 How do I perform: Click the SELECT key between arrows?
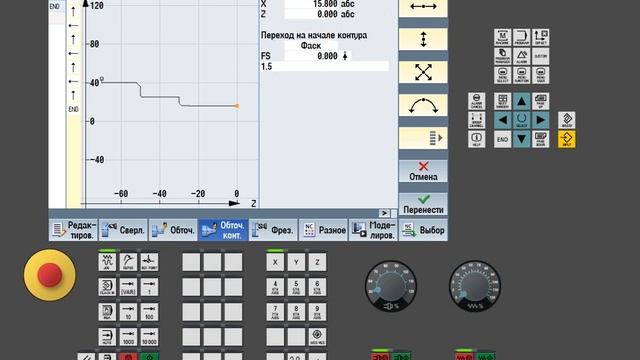[521, 120]
